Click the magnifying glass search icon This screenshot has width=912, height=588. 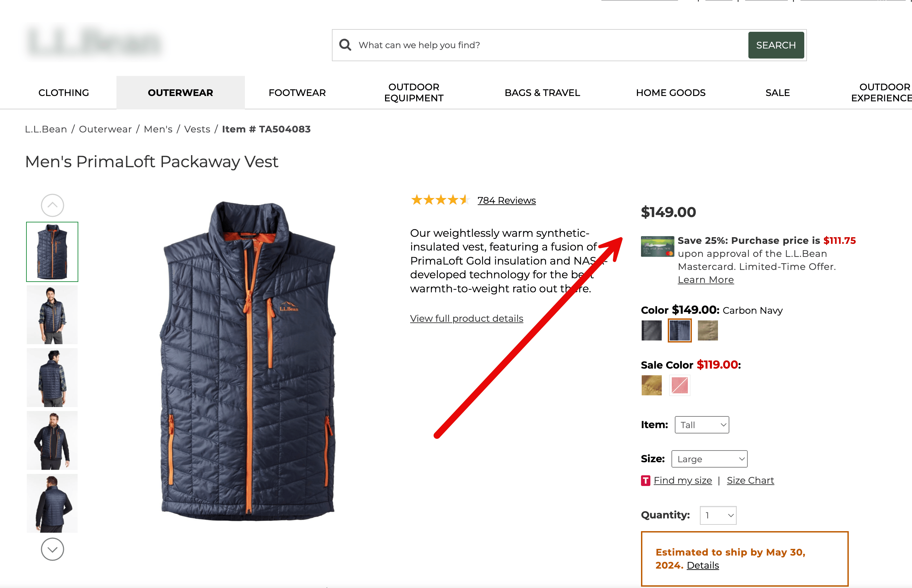345,45
